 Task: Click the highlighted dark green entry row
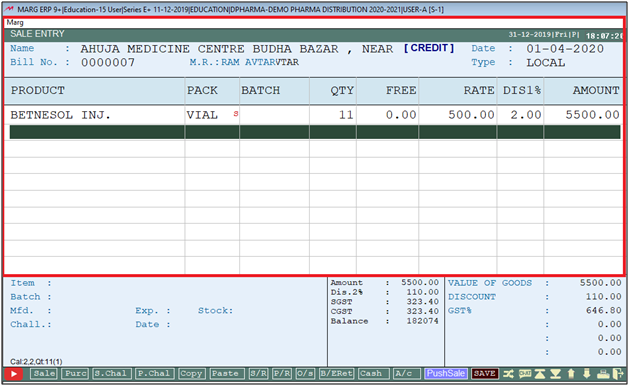tap(315, 132)
